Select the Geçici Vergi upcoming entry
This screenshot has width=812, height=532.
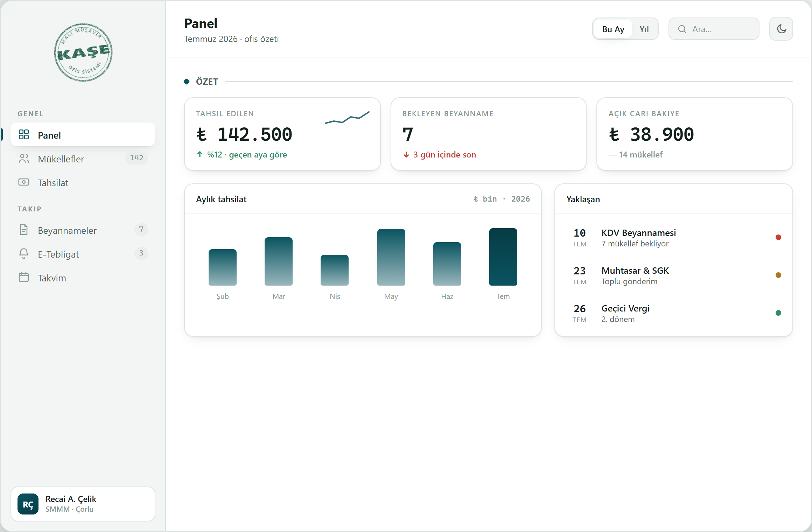pos(673,313)
